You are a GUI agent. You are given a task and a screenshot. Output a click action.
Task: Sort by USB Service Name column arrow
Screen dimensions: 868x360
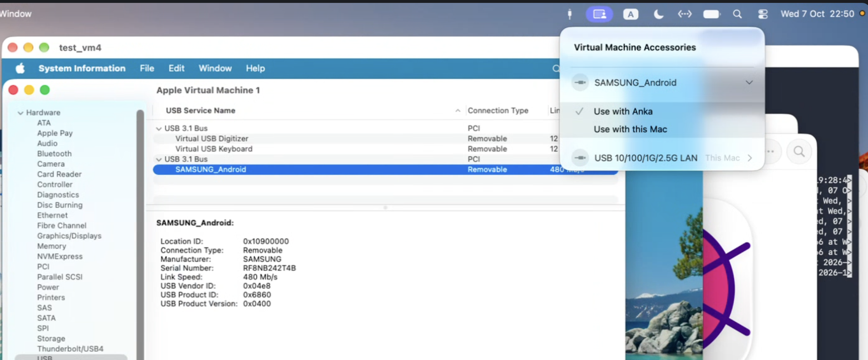click(458, 111)
